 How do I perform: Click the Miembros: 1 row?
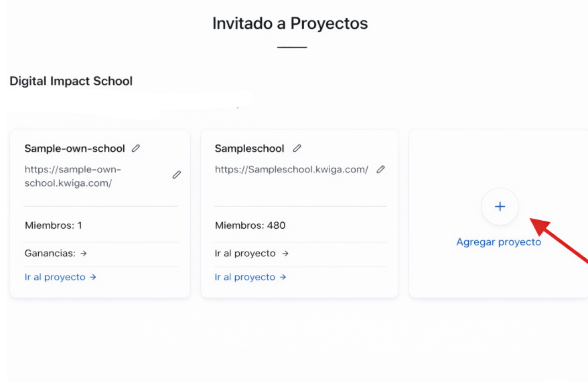click(53, 225)
